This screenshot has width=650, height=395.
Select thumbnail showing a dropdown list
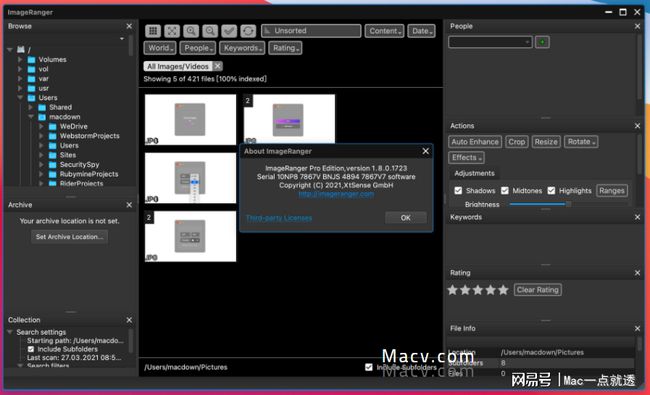coord(190,178)
